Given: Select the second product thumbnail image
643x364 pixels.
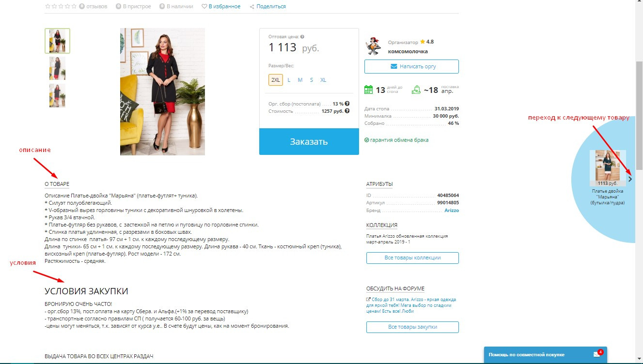Looking at the screenshot, I should click(x=57, y=68).
